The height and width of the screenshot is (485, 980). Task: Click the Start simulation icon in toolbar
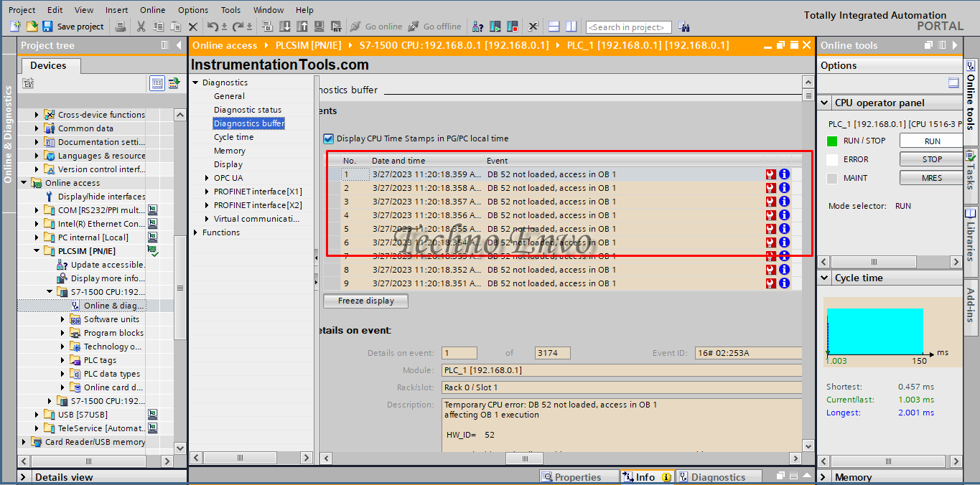pos(495,27)
